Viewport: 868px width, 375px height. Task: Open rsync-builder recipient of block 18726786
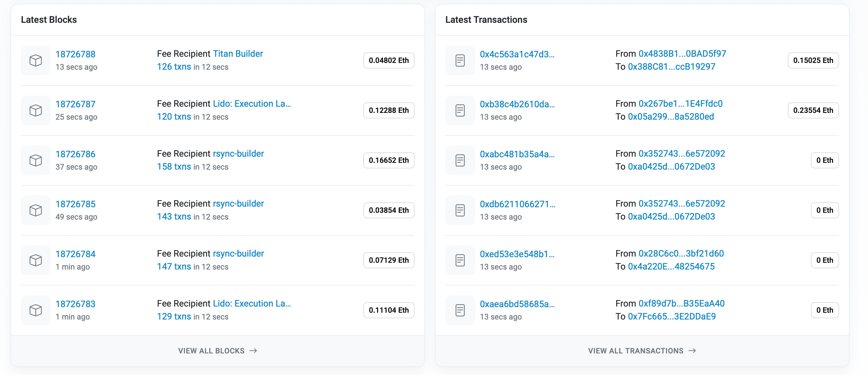(238, 154)
